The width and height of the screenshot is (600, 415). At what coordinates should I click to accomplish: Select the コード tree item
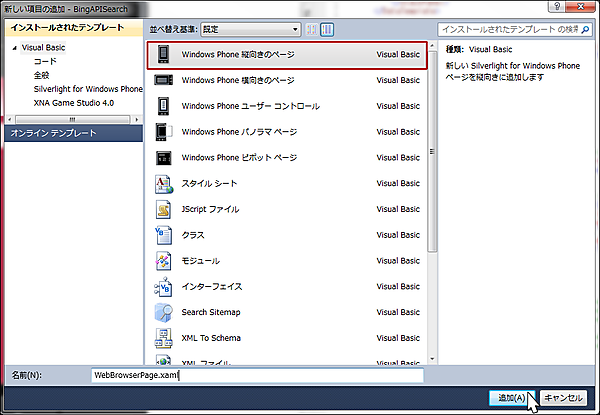45,61
